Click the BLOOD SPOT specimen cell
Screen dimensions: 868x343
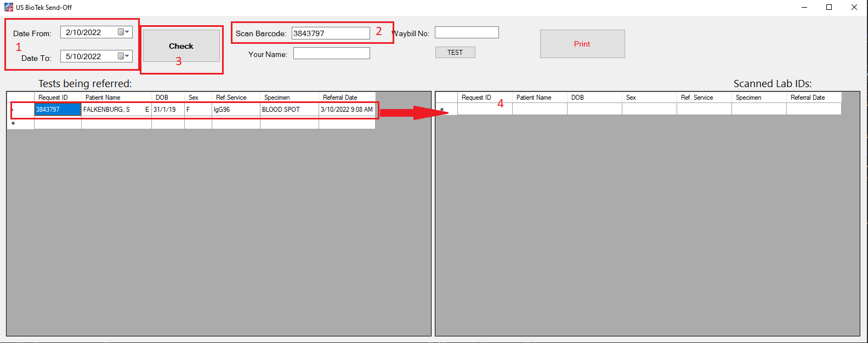290,110
